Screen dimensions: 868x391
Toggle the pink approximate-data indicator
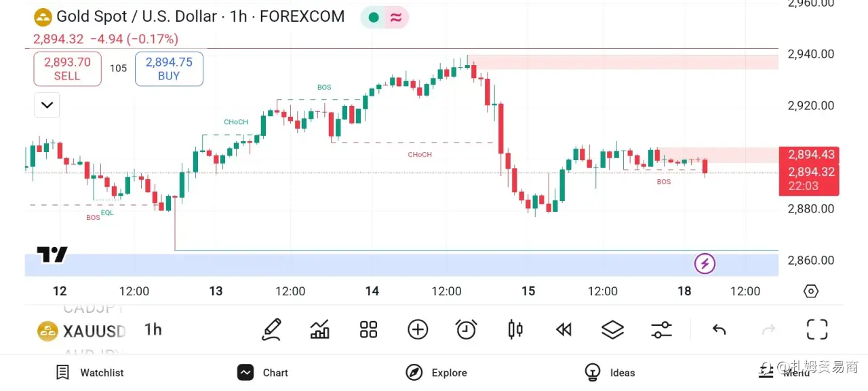pos(397,17)
